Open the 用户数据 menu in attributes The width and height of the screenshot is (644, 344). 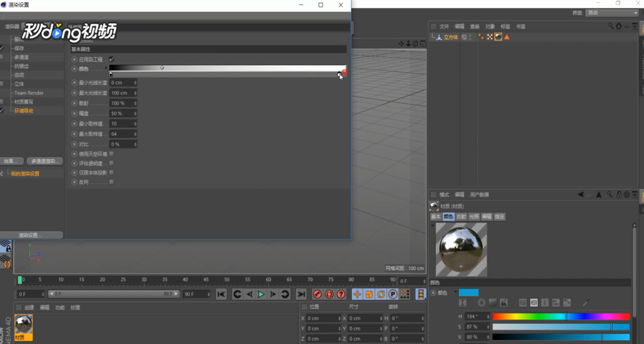[x=479, y=195]
